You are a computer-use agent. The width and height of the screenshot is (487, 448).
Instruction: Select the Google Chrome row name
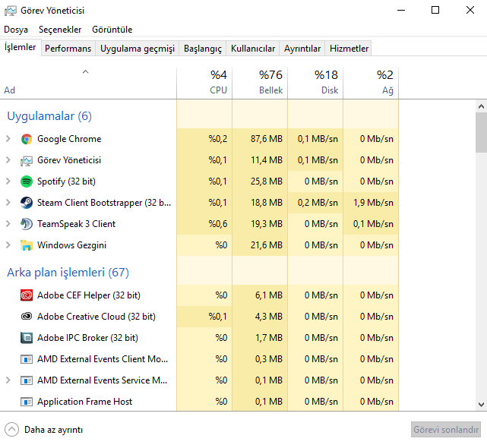pos(69,139)
